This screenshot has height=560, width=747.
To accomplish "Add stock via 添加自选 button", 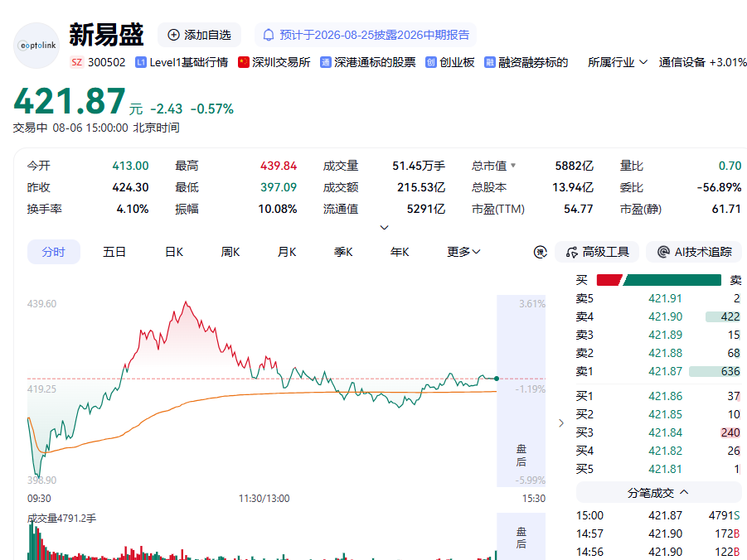I will [x=199, y=35].
